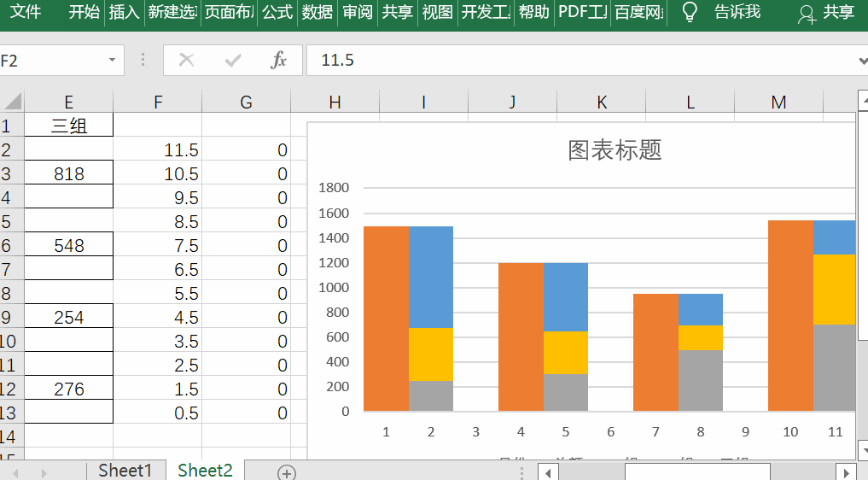This screenshot has height=480, width=868.
Task: Click chart title 图表标题
Action: [x=615, y=149]
